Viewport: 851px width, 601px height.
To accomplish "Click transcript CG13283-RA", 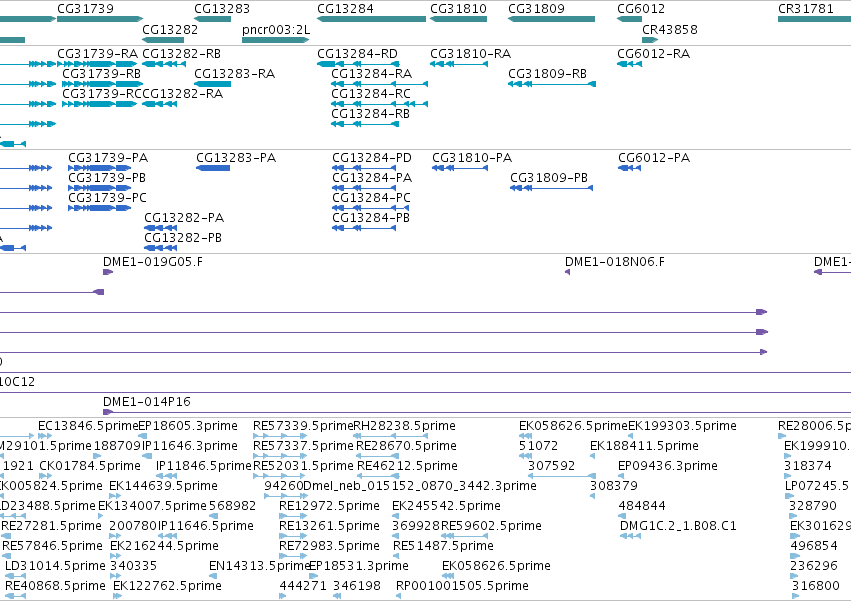I will pyautogui.click(x=234, y=74).
